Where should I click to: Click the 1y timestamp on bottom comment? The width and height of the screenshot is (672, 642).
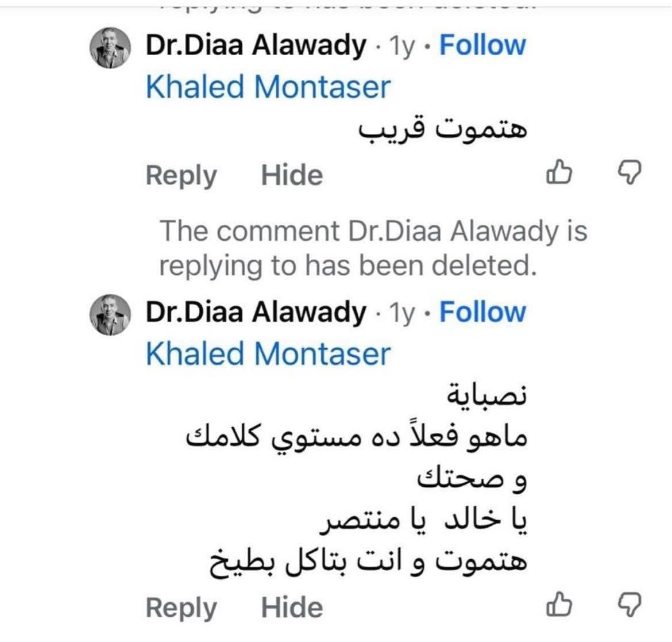click(401, 313)
